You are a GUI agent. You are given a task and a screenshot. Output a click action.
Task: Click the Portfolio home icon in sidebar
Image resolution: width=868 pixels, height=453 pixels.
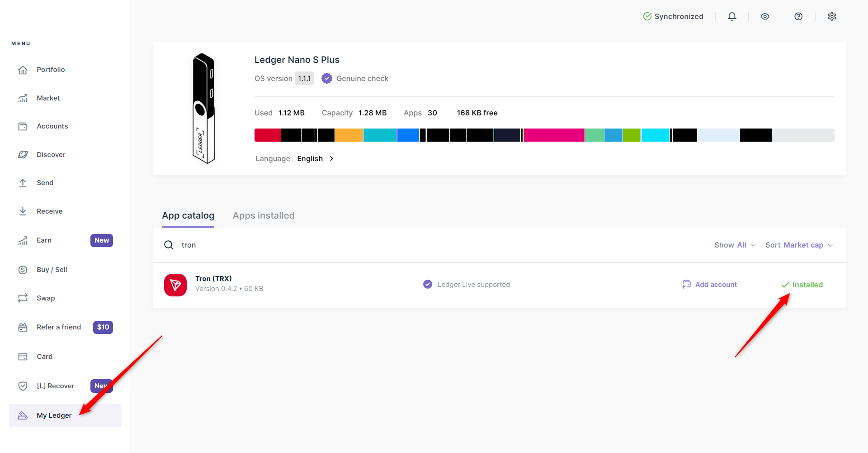(x=23, y=70)
